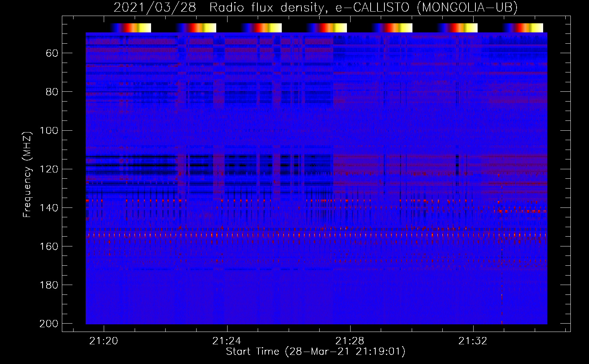Select the 180 MHz tick label
The image size is (589, 364).
click(49, 285)
